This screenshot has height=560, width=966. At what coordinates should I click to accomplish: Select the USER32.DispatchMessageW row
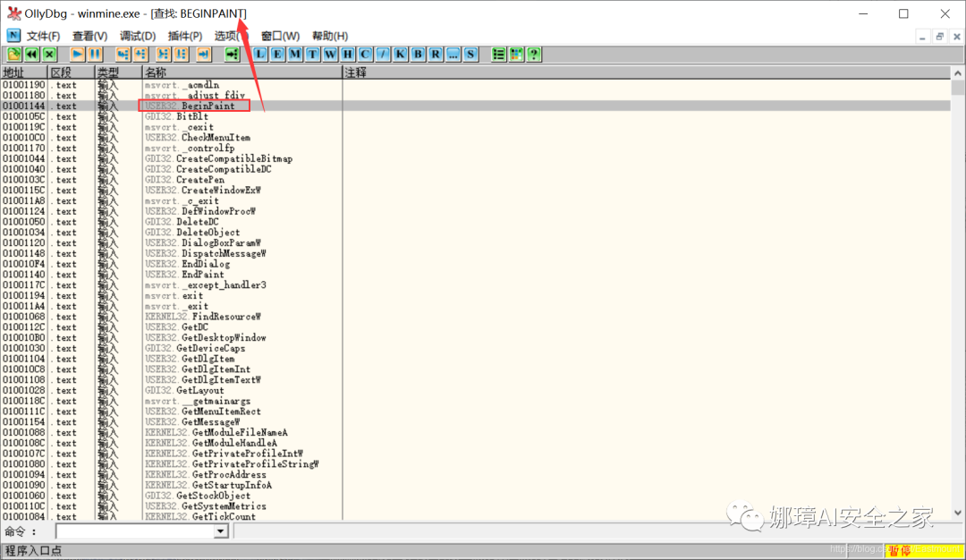[476, 253]
